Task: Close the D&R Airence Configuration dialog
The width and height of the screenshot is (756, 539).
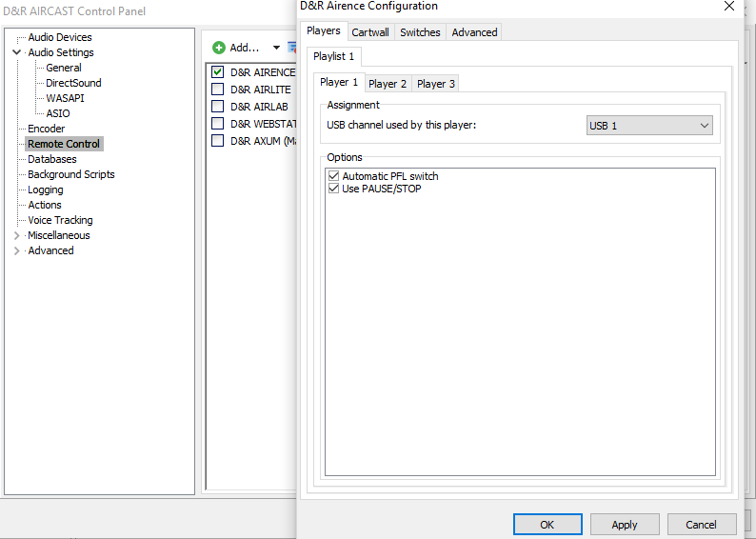Action: click(729, 7)
